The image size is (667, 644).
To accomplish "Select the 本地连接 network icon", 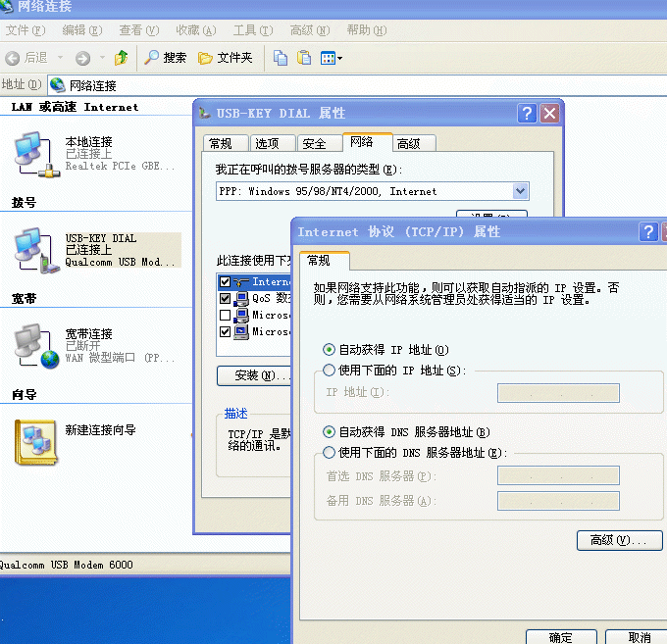I will [x=36, y=154].
